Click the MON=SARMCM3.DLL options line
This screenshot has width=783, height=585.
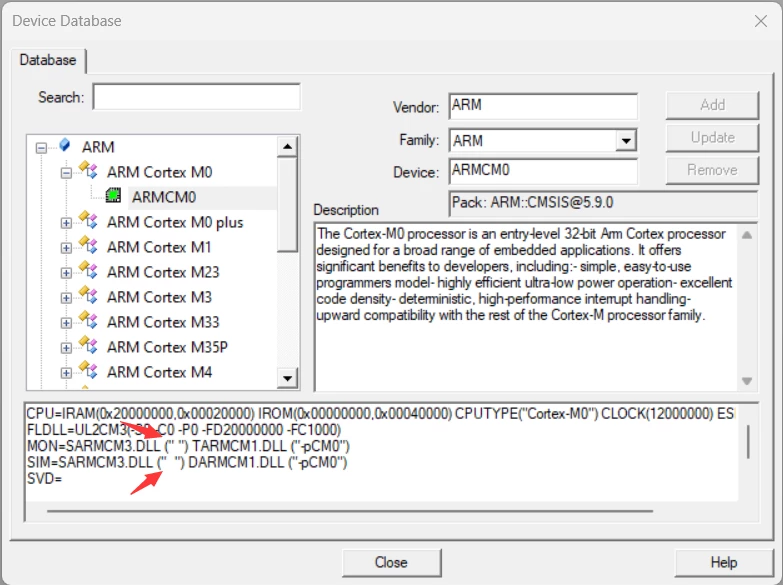[188, 446]
